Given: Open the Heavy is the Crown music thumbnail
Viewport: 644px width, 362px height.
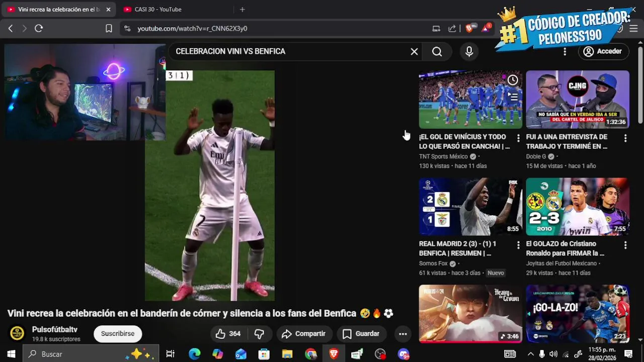Looking at the screenshot, I should coord(470,314).
